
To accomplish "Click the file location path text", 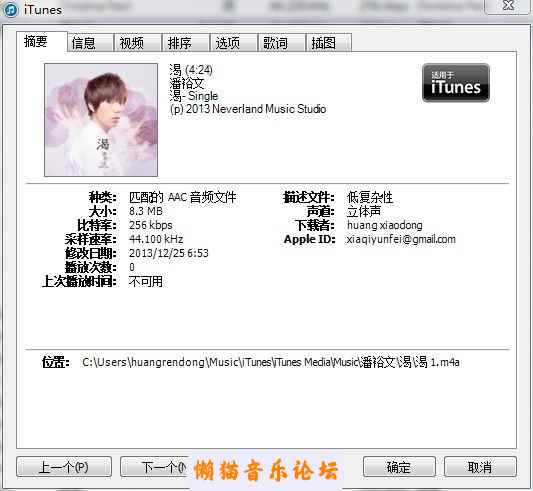I will tap(271, 362).
